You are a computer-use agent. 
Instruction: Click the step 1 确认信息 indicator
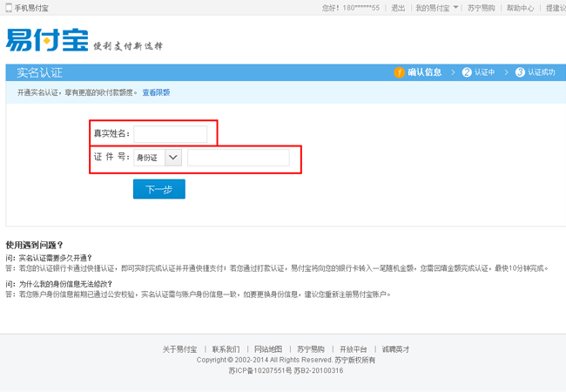418,72
